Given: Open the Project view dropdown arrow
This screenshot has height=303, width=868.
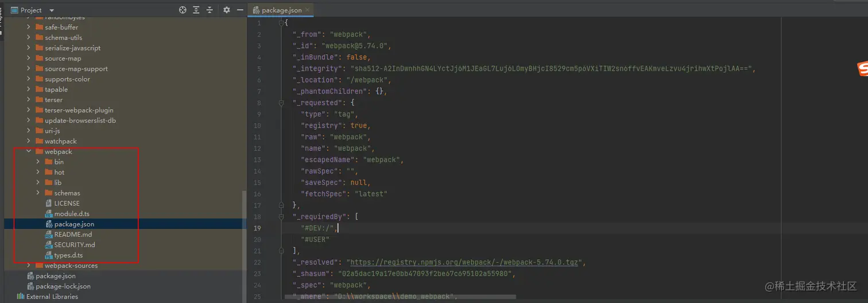Looking at the screenshot, I should (x=52, y=10).
